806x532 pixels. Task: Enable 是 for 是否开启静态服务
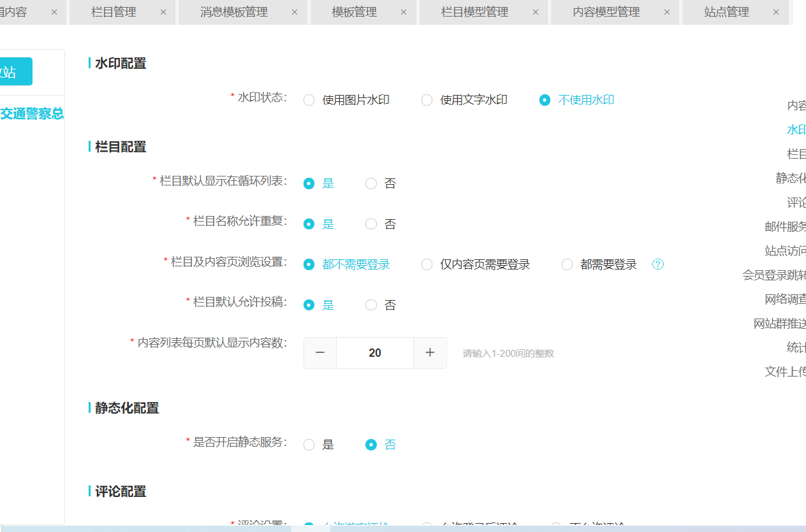pyautogui.click(x=309, y=445)
